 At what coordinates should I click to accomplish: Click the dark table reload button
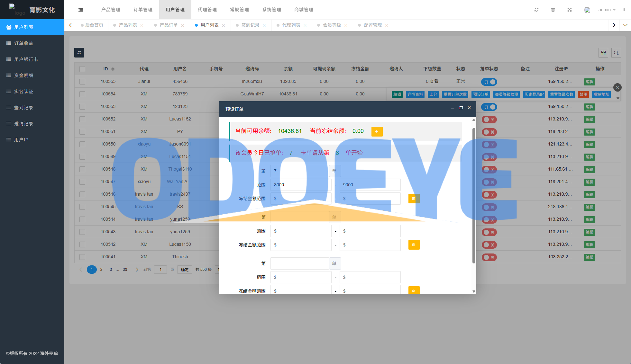point(79,53)
